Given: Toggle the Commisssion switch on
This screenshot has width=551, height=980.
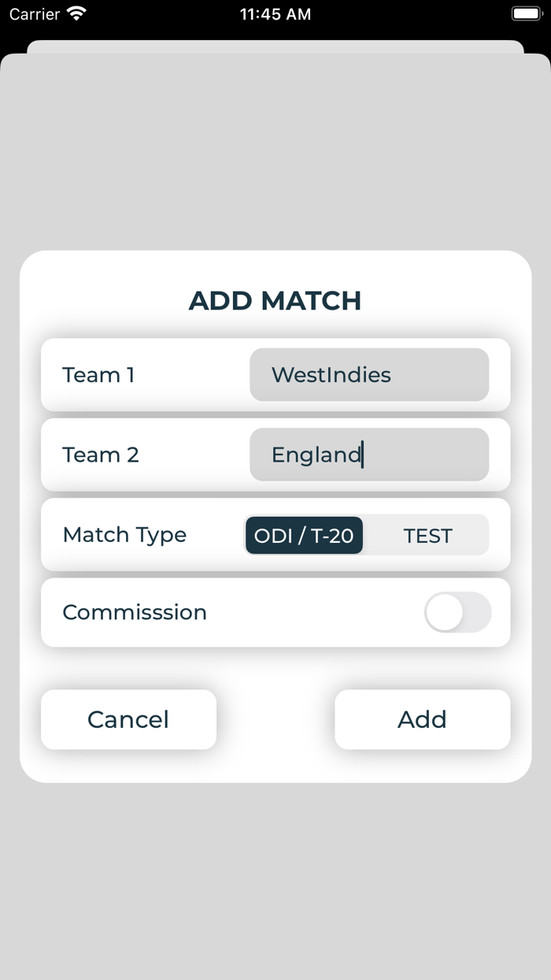Looking at the screenshot, I should (x=458, y=612).
